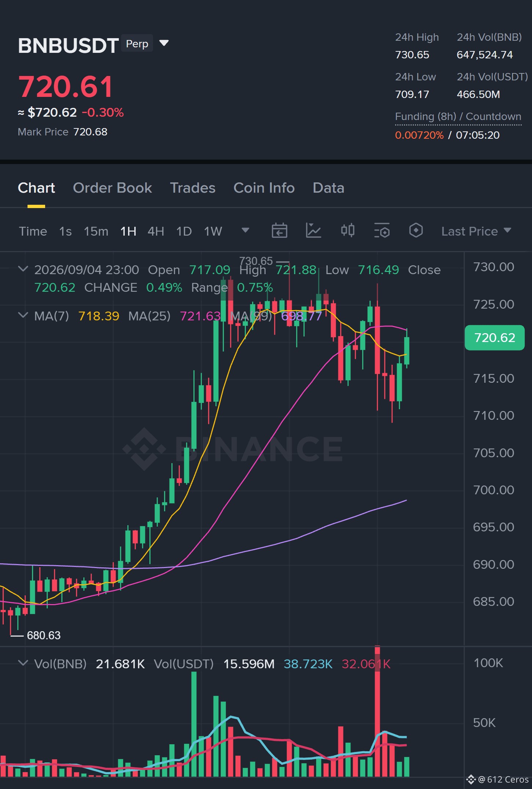Click the tall red volume bar

click(377, 711)
